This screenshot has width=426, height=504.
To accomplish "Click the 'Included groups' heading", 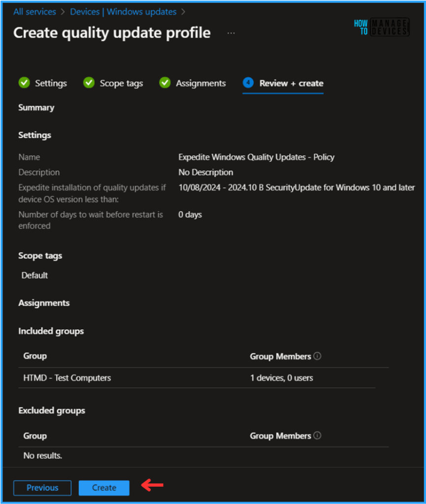I will tap(51, 331).
